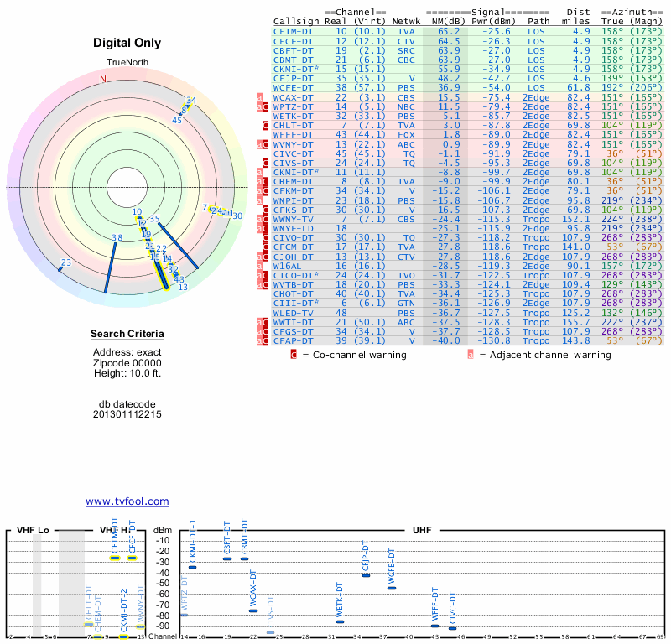Select the CBMT-DT callsign in the table
This screenshot has width=671, height=644.
[293, 60]
